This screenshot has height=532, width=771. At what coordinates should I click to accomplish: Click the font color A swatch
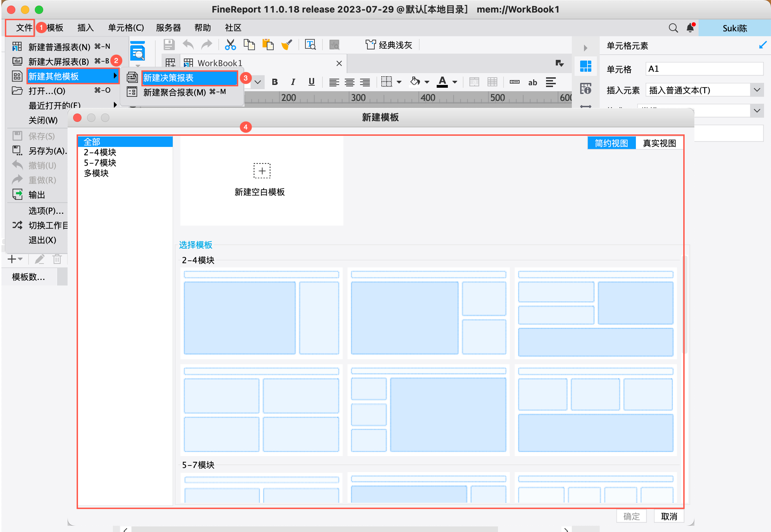click(x=442, y=82)
